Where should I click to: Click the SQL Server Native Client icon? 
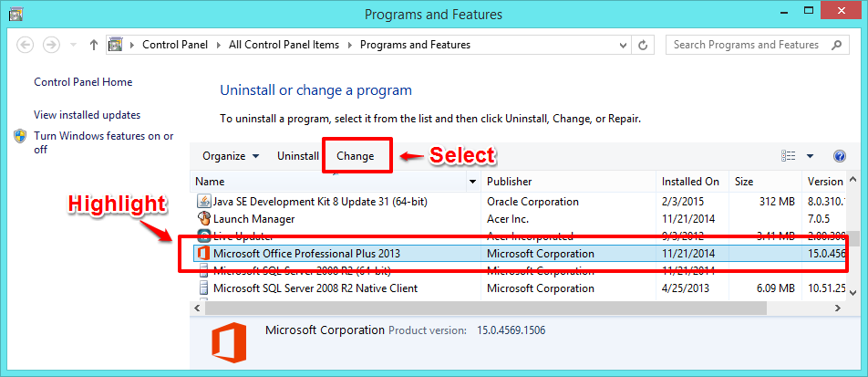click(x=203, y=288)
